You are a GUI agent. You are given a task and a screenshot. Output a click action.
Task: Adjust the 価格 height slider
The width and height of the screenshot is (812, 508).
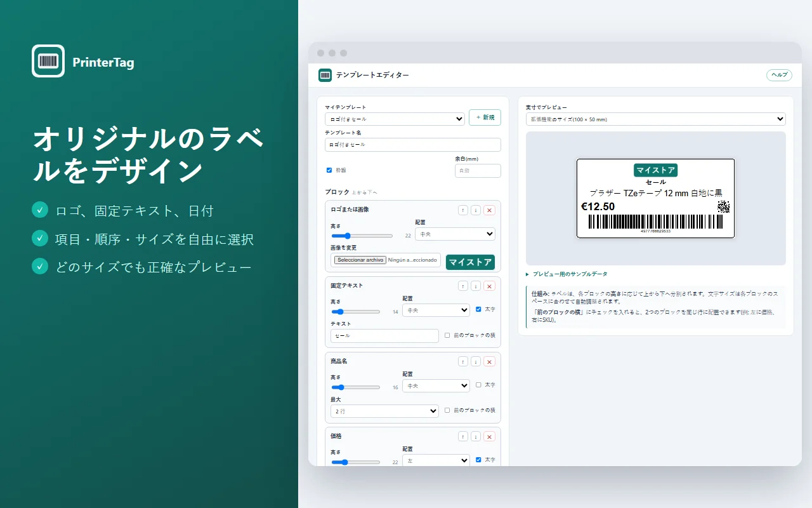click(355, 462)
